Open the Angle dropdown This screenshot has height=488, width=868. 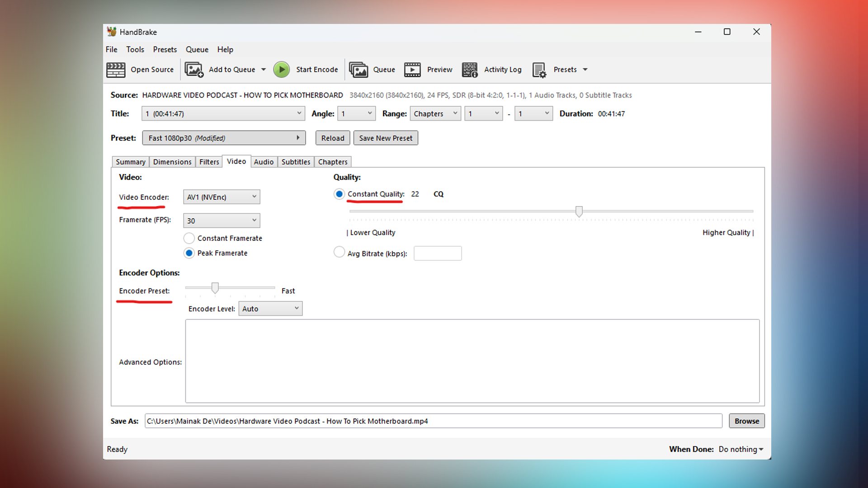pyautogui.click(x=356, y=113)
